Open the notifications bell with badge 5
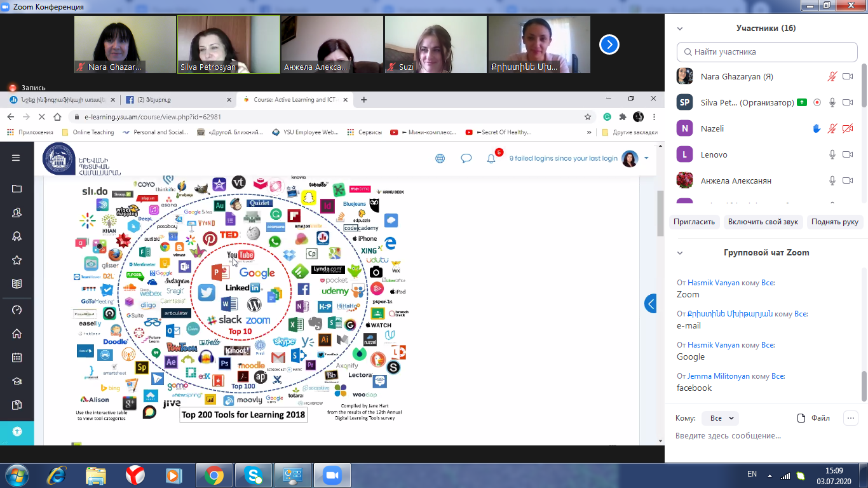The height and width of the screenshot is (488, 868). [x=491, y=158]
